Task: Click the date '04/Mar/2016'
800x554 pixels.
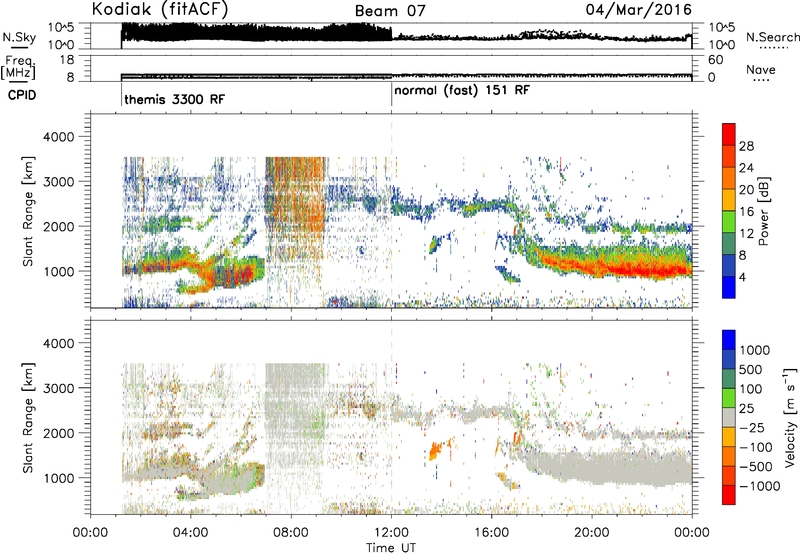Action: coord(639,9)
